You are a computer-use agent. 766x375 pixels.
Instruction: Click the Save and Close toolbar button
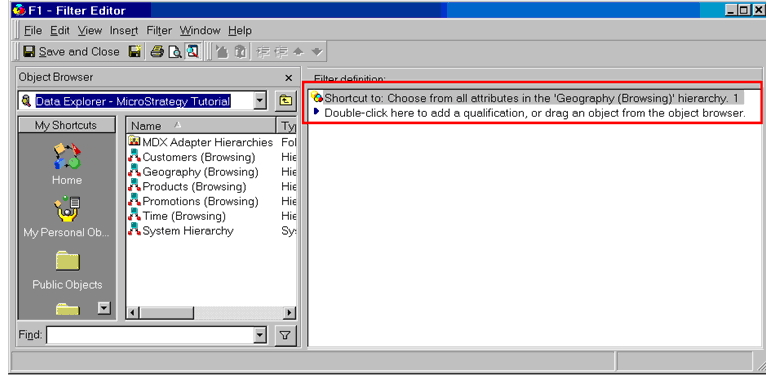[x=71, y=51]
